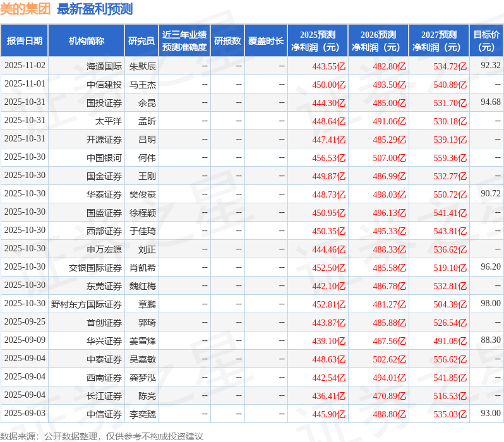
Task: Click the 最新盈利预测 heading
Action: pos(95,9)
